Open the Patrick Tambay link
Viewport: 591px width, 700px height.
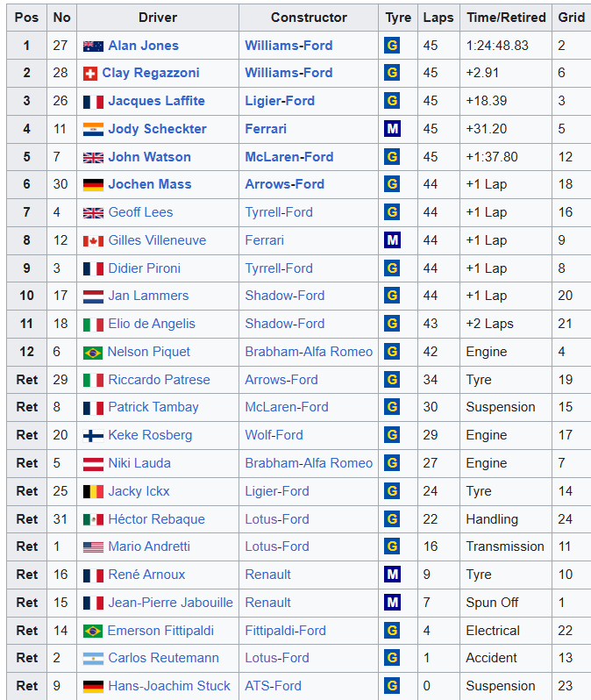153,407
